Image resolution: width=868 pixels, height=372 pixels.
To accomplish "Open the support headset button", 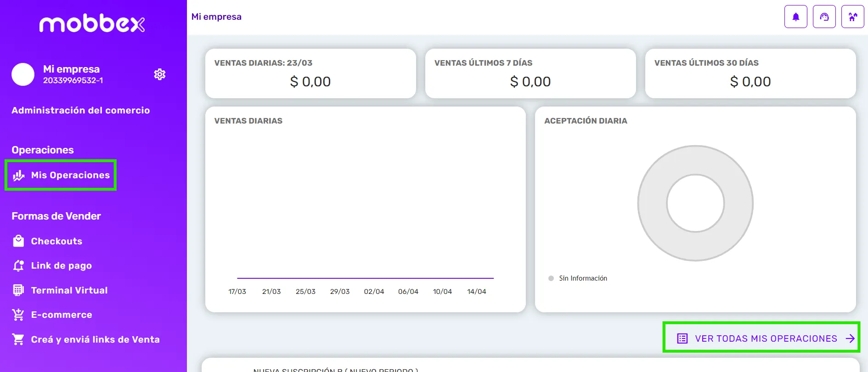I will pos(824,17).
